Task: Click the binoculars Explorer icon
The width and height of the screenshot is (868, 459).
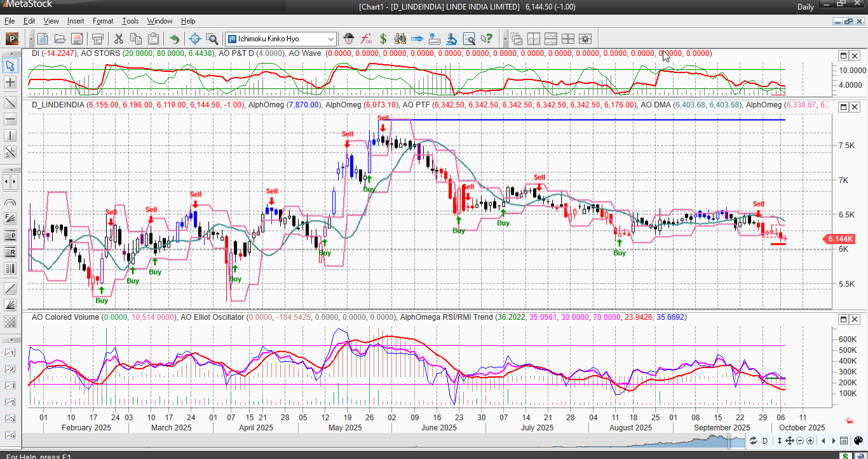Action: coord(400,39)
